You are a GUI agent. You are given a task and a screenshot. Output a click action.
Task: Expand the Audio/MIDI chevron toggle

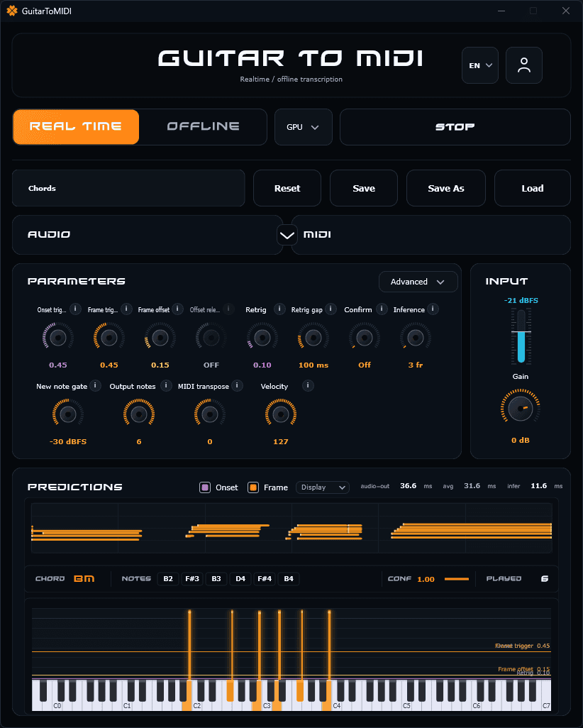(x=287, y=235)
